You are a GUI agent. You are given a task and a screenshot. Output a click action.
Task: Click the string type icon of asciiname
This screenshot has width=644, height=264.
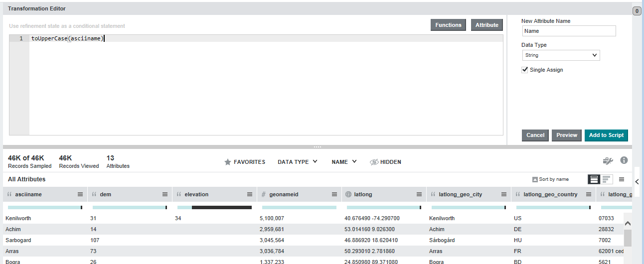coord(10,194)
